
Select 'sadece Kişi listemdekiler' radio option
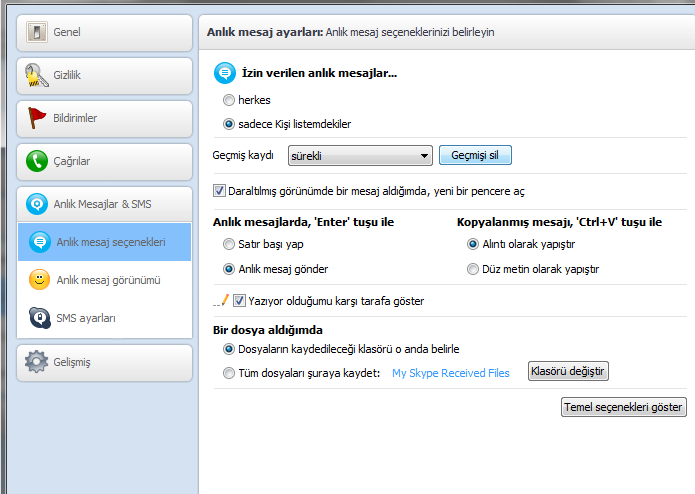[229, 124]
